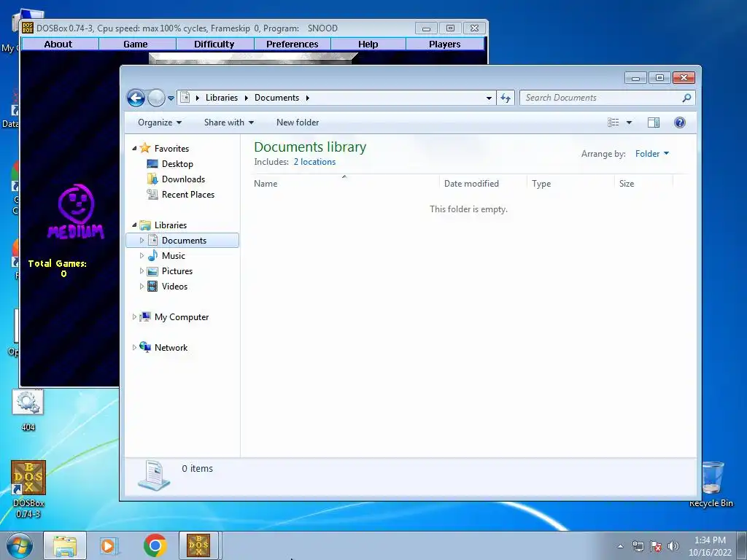Click the search magnifier icon
The image size is (747, 560).
(686, 98)
